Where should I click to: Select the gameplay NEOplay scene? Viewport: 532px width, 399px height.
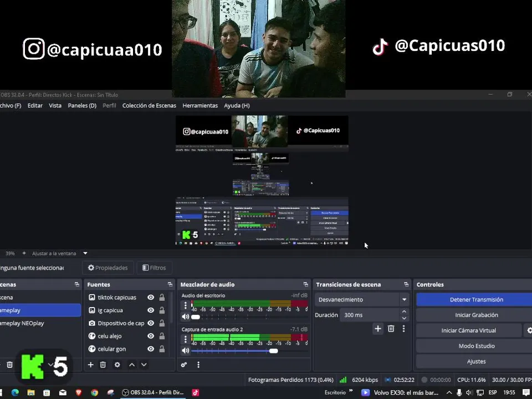coord(40,323)
